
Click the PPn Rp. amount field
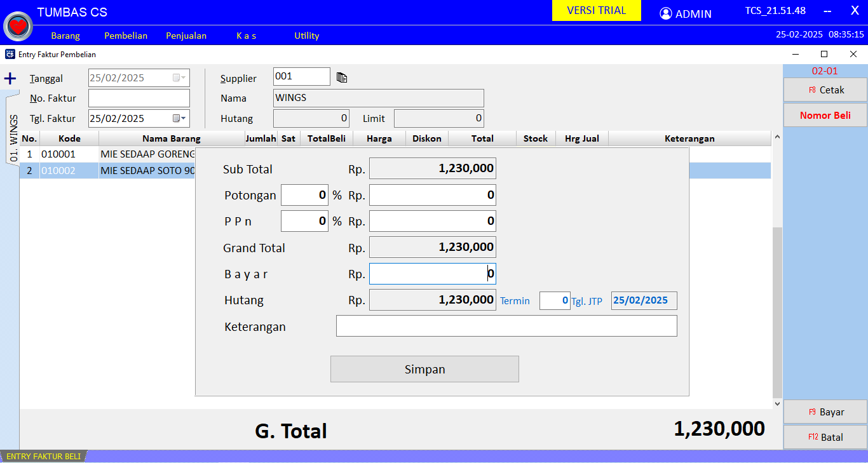tap(432, 221)
